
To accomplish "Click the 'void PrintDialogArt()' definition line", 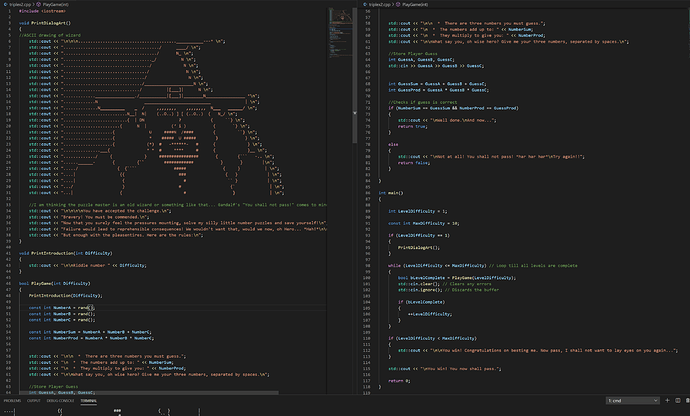I will (x=45, y=23).
